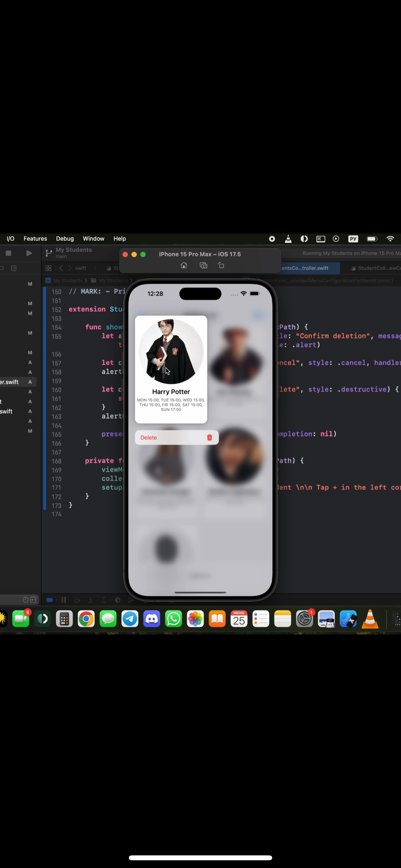Tap Delete in the context menu
The width and height of the screenshot is (401, 868).
[x=176, y=438]
